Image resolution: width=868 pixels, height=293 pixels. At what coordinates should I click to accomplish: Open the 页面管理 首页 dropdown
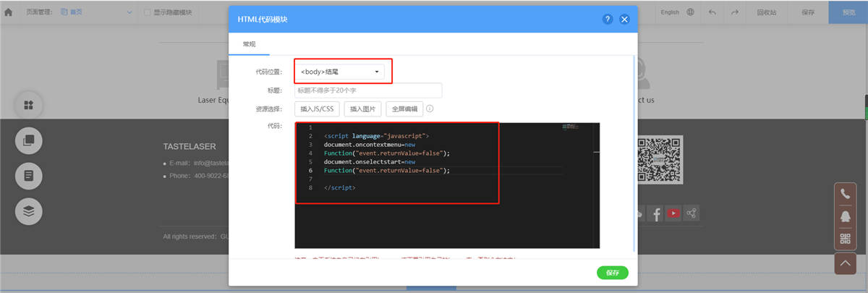(96, 12)
